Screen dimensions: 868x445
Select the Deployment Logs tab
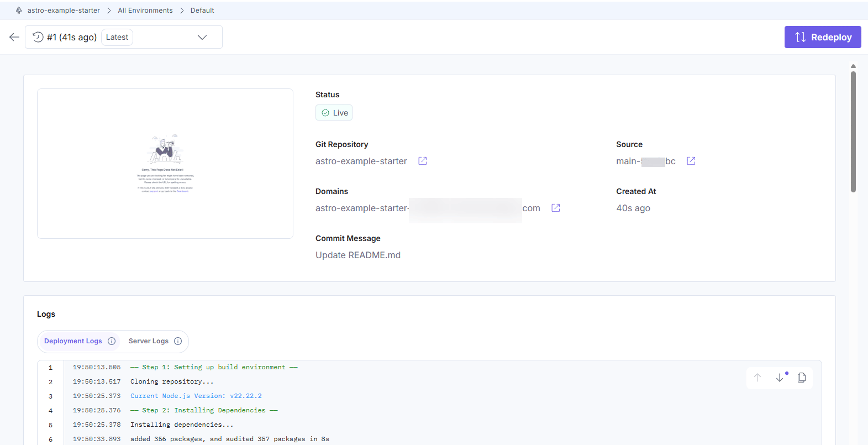pos(73,341)
